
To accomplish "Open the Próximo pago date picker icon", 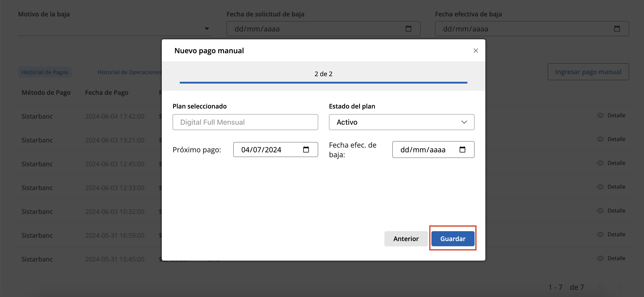I will pos(306,149).
